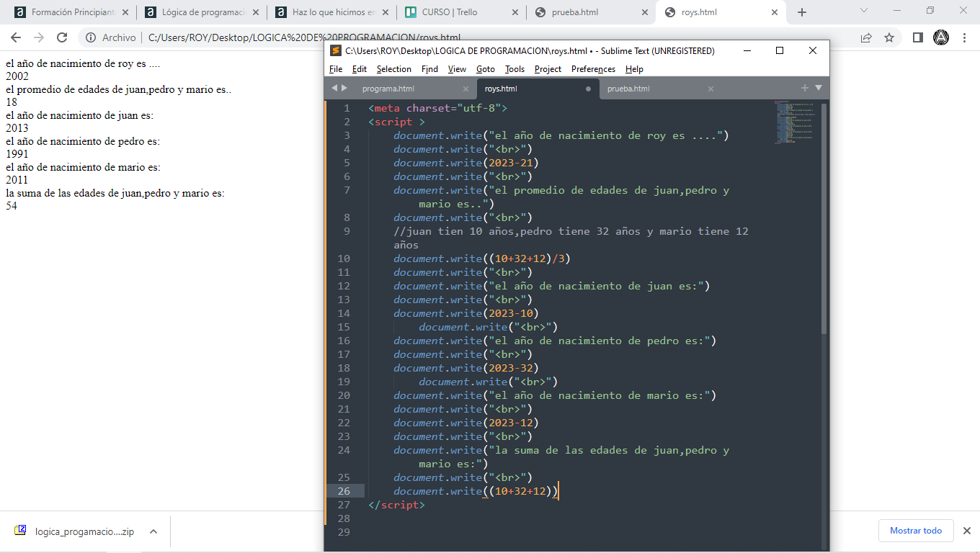The image size is (980, 553).
Task: Open the Chrome tab search chevron
Action: click(x=865, y=11)
